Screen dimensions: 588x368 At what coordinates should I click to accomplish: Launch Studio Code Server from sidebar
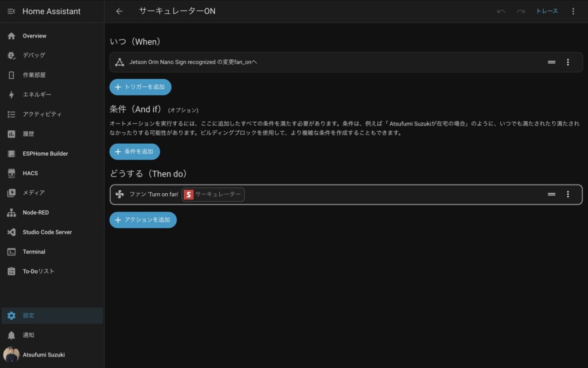click(x=47, y=232)
